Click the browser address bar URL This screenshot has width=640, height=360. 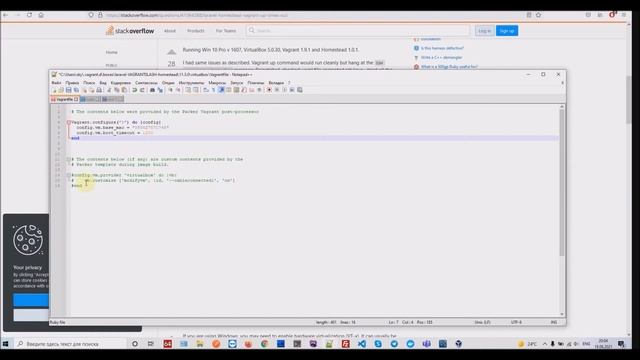[197, 15]
